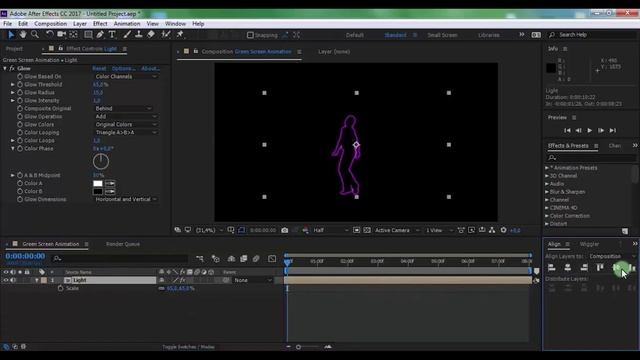
Task: Select the Unified Camera tool
Action: coord(62,35)
